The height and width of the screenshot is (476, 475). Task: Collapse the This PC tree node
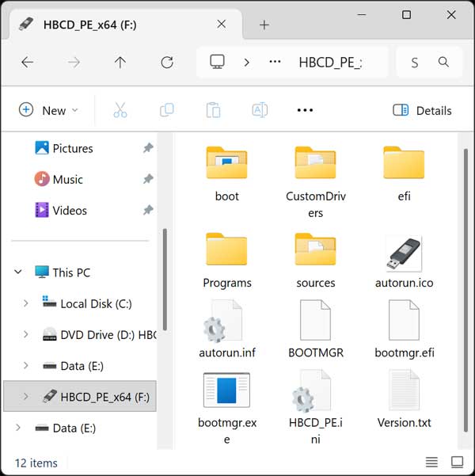pos(18,272)
